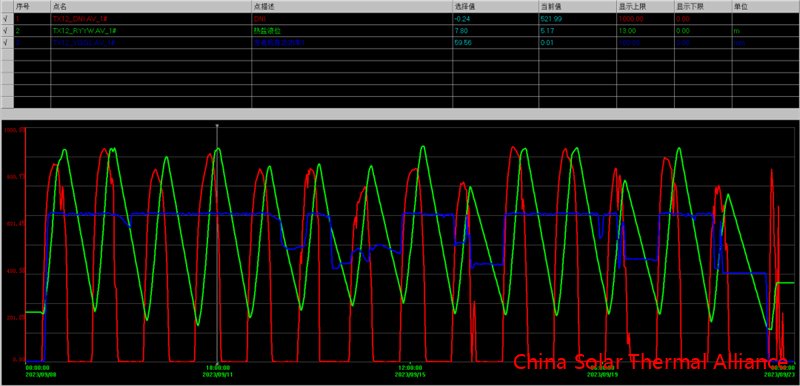Click the white vertical cursor line on the chart
This screenshot has height=386, width=800.
pos(217,243)
